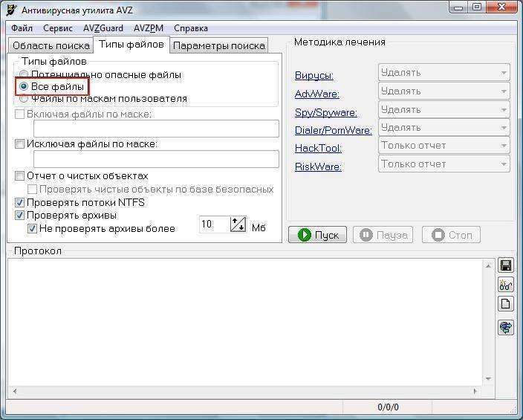Viewport: 523px width, 420px height.
Task: Click the globe icon beside the protocol
Action: coord(506,327)
